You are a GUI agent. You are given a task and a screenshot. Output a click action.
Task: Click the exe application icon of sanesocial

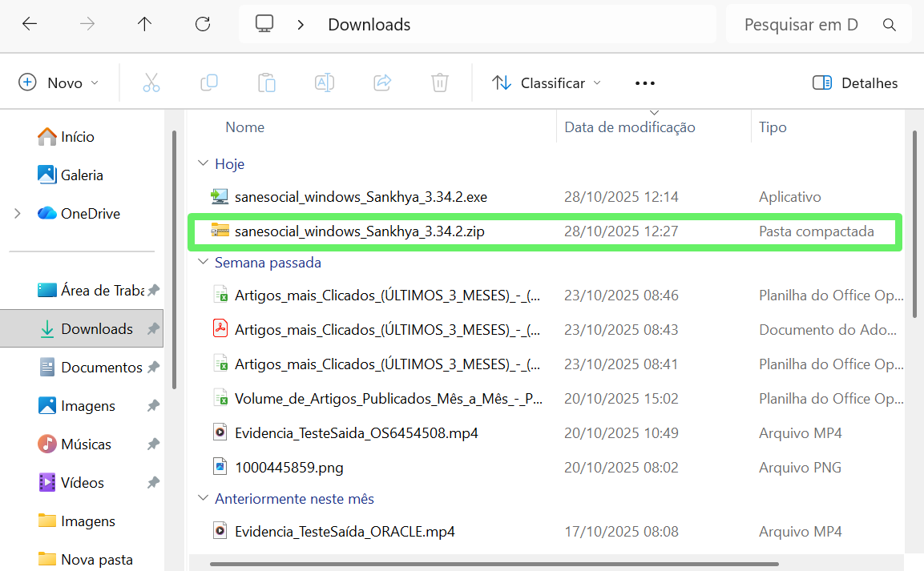point(220,197)
